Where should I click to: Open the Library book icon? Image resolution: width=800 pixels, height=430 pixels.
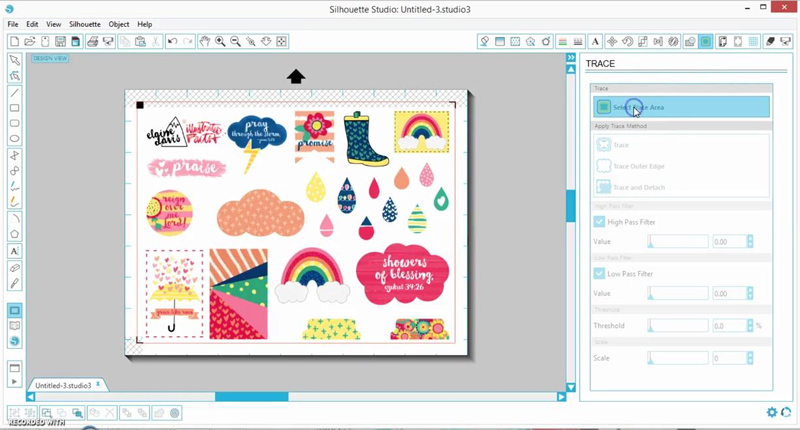(x=14, y=325)
